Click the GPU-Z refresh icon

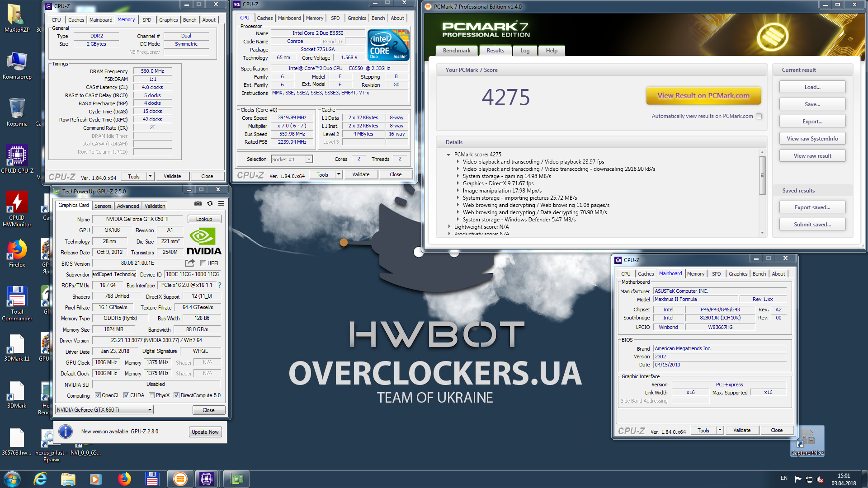point(210,204)
